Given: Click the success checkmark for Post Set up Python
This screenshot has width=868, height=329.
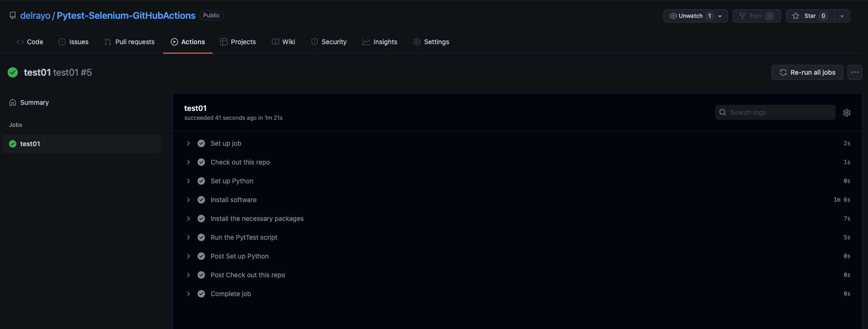Looking at the screenshot, I should pyautogui.click(x=201, y=256).
